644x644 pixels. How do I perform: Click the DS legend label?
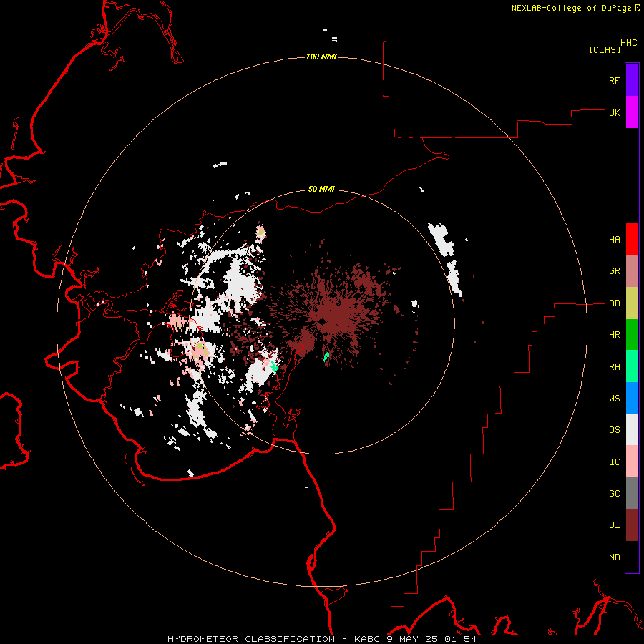(x=615, y=430)
